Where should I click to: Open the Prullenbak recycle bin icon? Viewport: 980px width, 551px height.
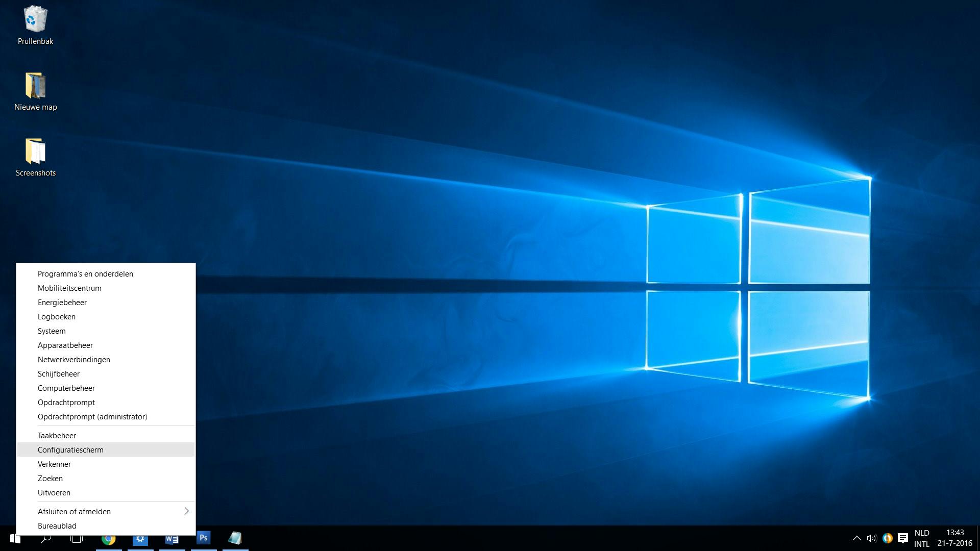pos(35,20)
